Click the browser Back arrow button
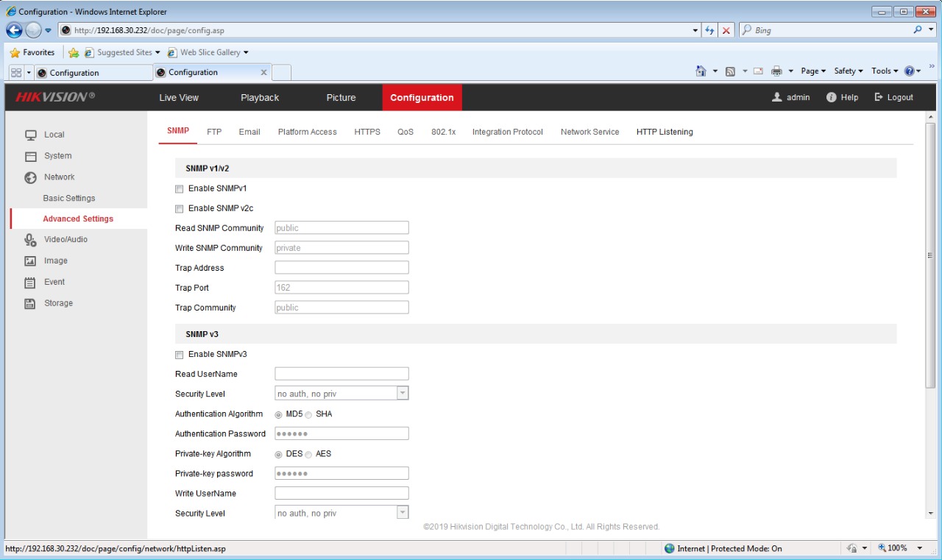 [x=14, y=30]
